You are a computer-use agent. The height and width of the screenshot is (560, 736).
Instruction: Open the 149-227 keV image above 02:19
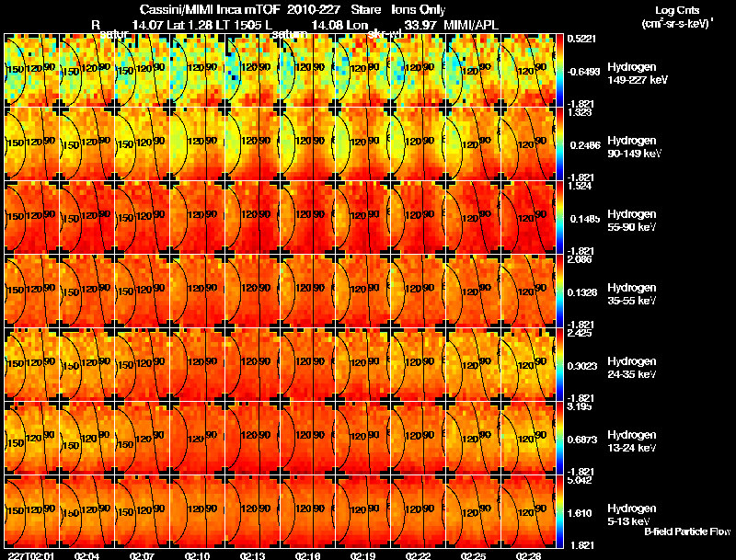[362, 71]
